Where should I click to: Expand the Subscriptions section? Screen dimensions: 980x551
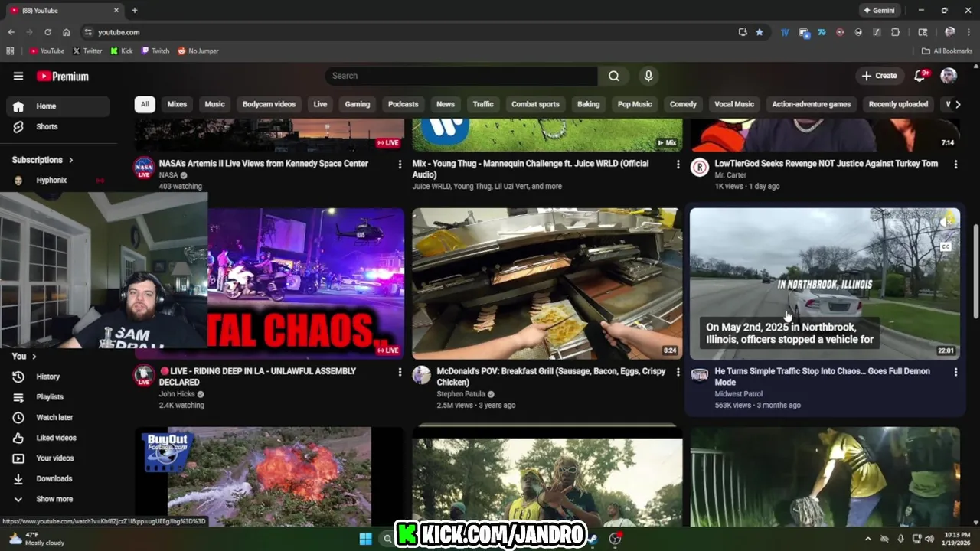coord(43,160)
